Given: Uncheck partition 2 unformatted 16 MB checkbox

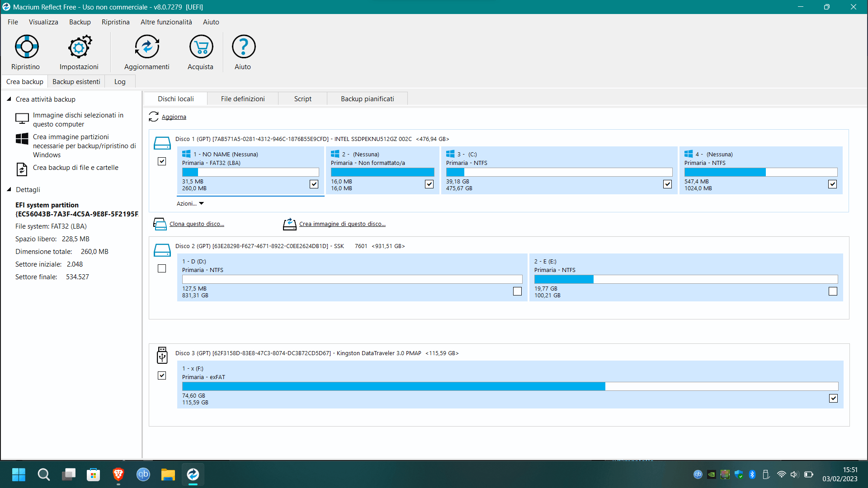Looking at the screenshot, I should coord(429,184).
